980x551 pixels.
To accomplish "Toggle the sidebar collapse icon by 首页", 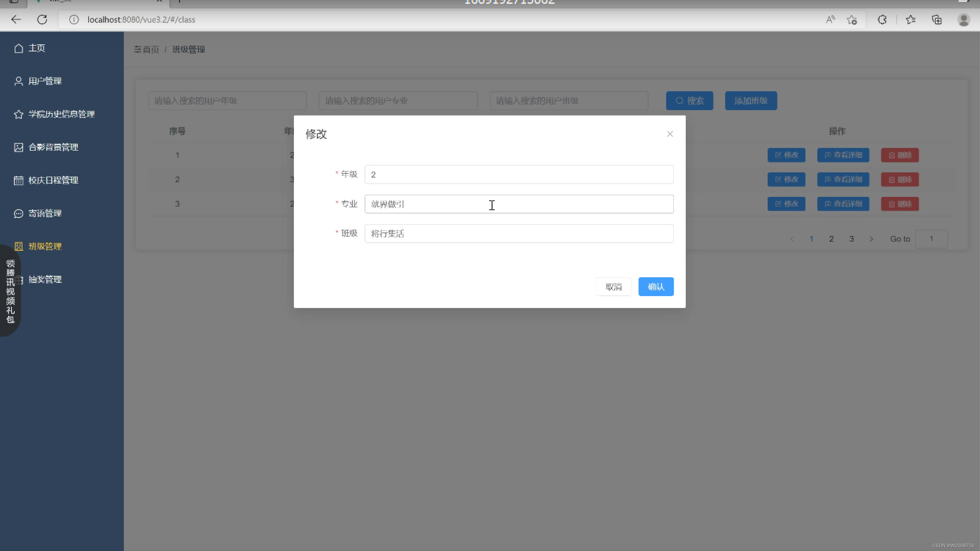I will coord(138,49).
